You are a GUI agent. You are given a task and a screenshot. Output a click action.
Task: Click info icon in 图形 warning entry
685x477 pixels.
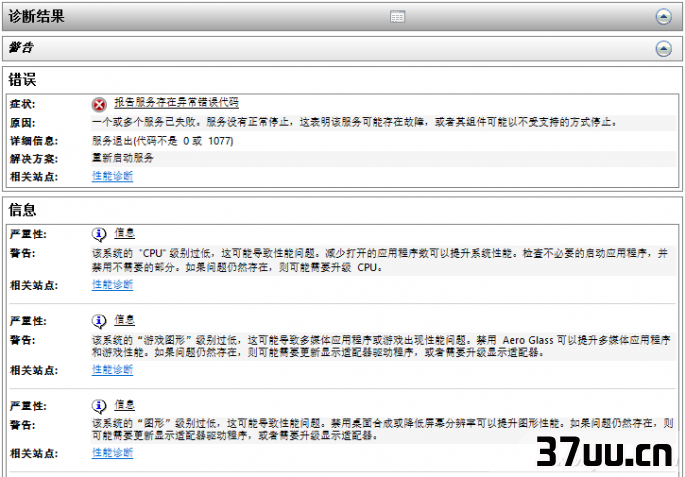tap(99, 406)
